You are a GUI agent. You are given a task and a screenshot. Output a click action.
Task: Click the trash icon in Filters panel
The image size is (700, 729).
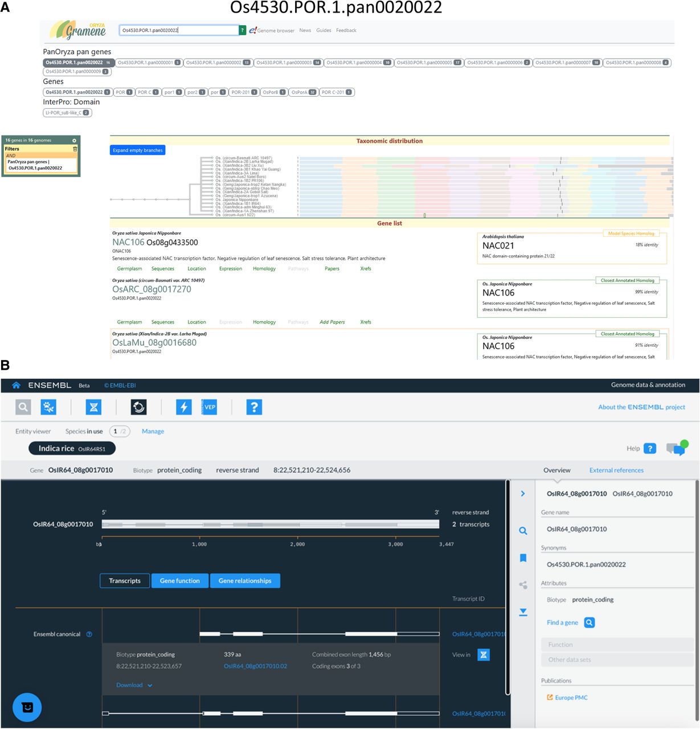tap(75, 149)
